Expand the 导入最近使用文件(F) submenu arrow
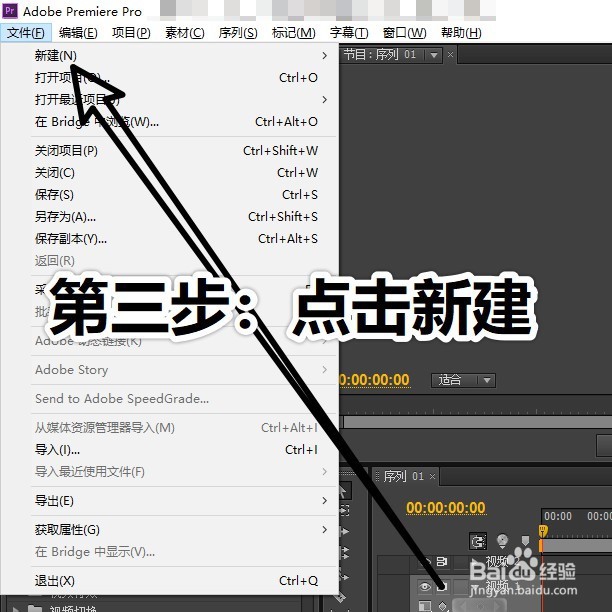This screenshot has height=612, width=612. 324,471
